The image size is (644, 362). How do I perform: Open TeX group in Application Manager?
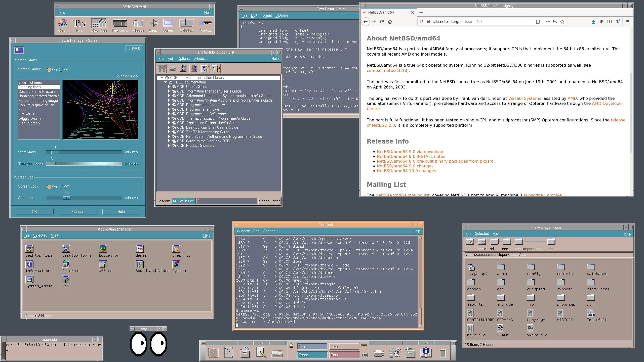pos(66,282)
